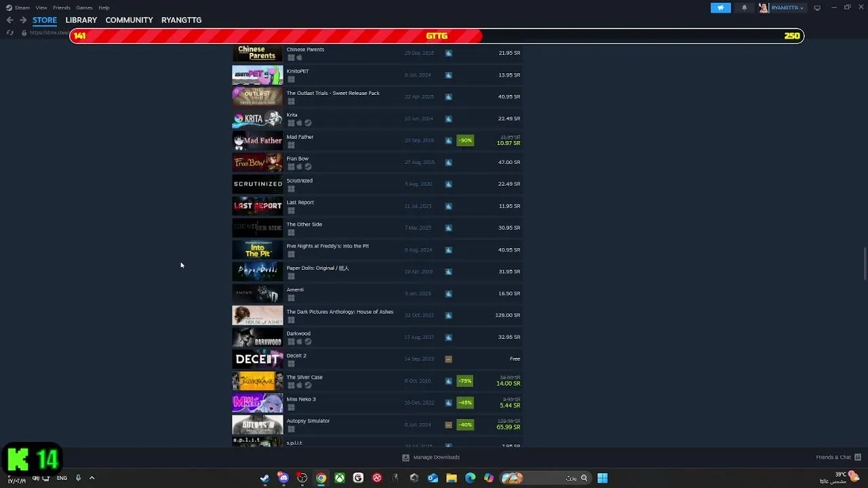Click the macOS platform icon under Fran Bow
The image size is (868, 488).
(x=299, y=167)
